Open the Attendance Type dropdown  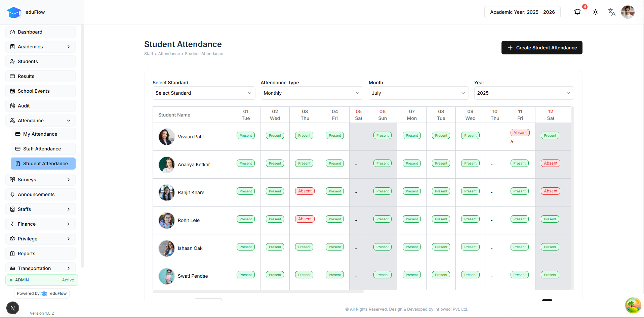[312, 93]
